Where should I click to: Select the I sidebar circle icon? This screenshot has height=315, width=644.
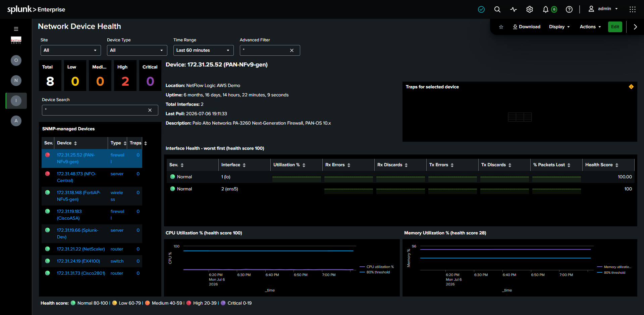[x=16, y=101]
